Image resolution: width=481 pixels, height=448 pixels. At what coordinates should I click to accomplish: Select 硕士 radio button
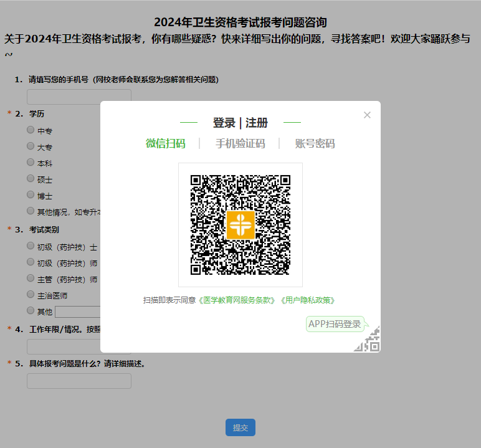pos(31,179)
